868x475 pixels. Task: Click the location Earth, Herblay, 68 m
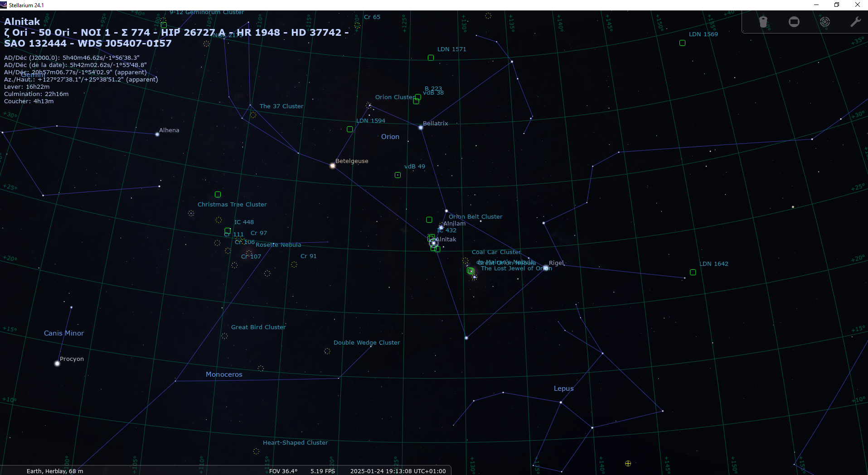click(x=55, y=471)
